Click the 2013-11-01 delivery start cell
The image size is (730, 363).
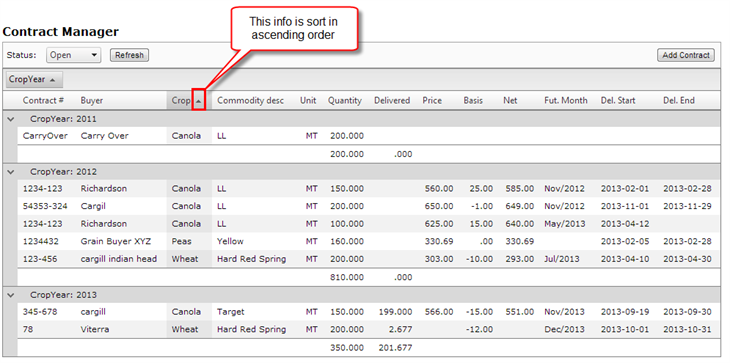point(625,206)
